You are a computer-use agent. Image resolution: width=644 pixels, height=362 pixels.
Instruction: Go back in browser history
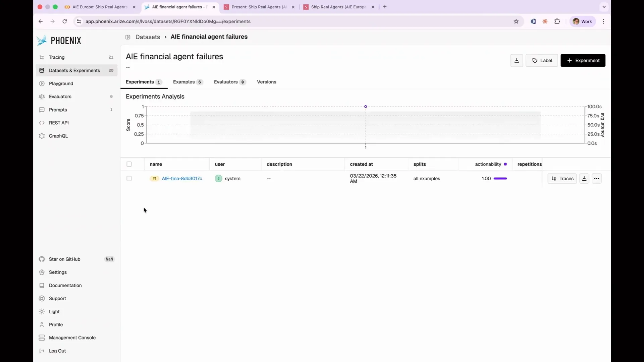[41, 21]
